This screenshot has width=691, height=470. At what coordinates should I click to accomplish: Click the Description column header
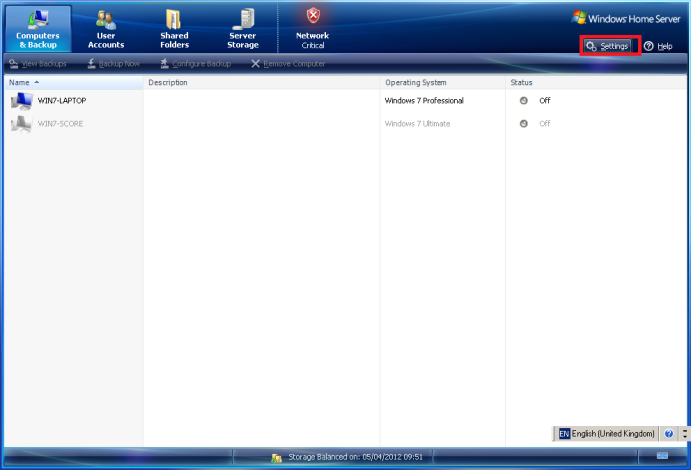[261, 82]
